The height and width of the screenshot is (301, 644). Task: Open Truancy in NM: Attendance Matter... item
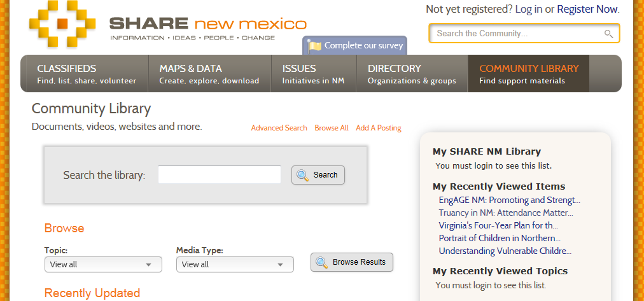tap(506, 213)
